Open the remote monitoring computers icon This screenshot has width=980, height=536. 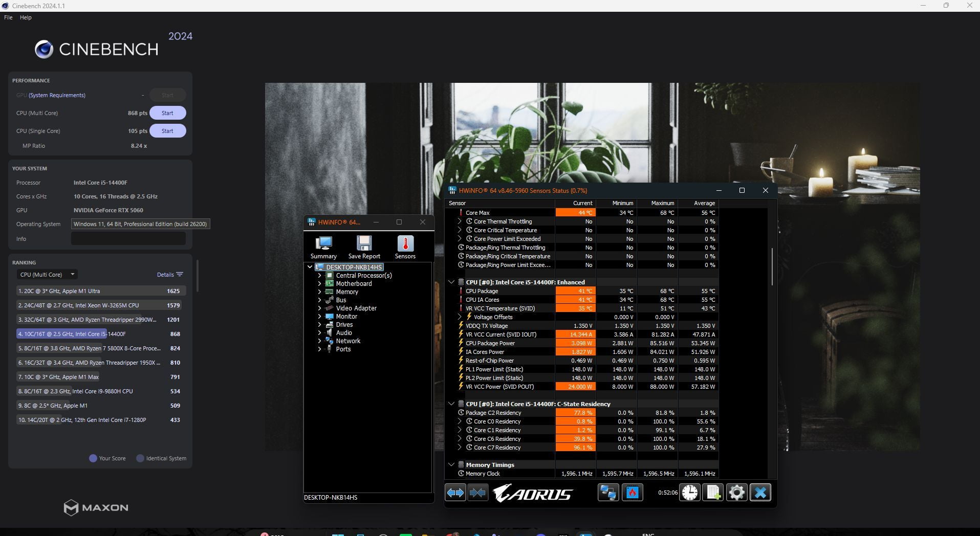(x=608, y=493)
